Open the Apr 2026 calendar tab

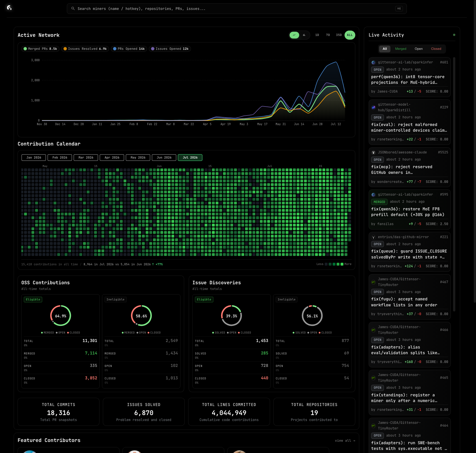pyautogui.click(x=112, y=157)
